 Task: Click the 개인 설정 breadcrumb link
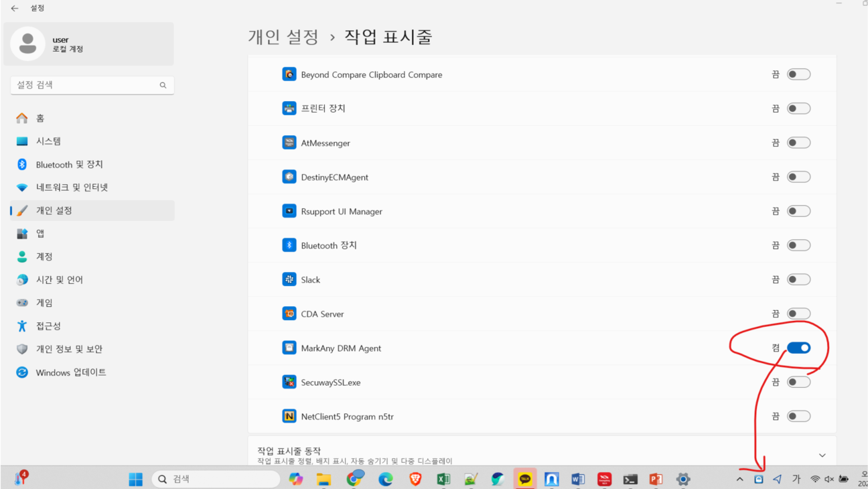pyautogui.click(x=283, y=36)
